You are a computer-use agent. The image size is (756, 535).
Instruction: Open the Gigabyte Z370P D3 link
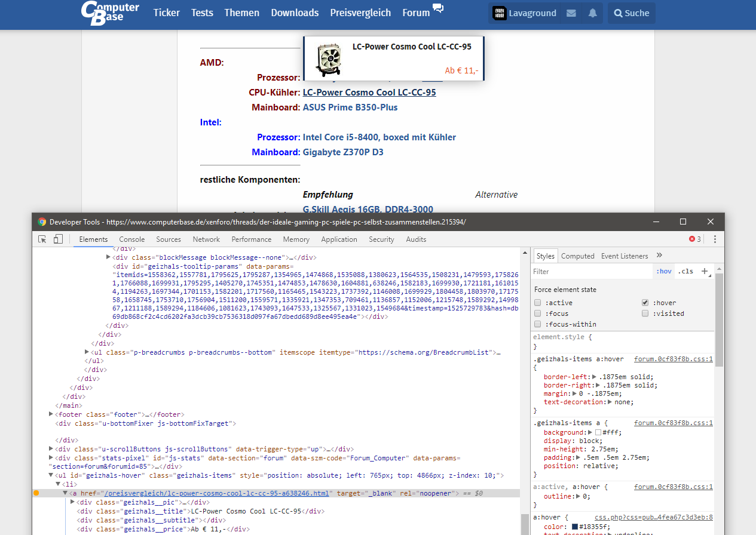pyautogui.click(x=343, y=152)
